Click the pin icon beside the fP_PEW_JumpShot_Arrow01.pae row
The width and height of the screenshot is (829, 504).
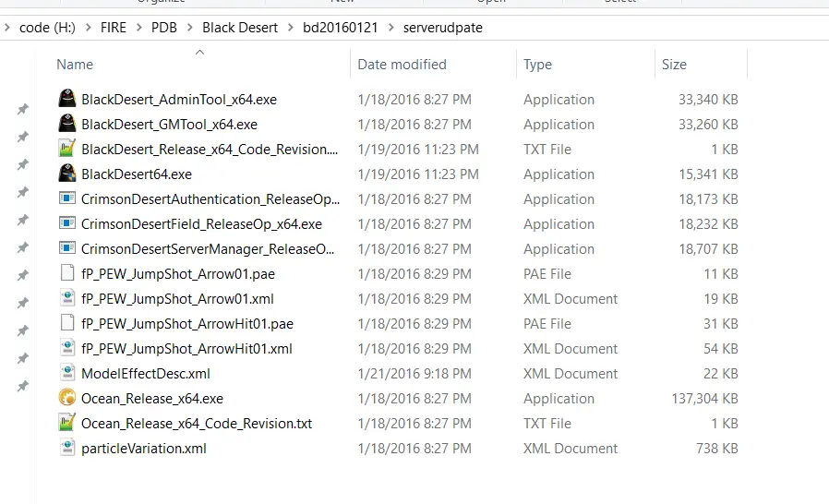pyautogui.click(x=23, y=275)
